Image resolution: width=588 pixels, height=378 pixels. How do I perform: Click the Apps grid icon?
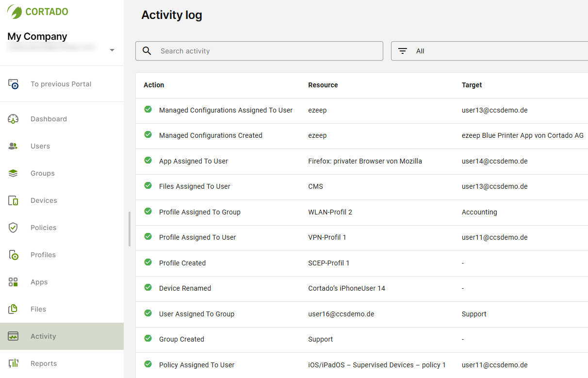point(13,282)
